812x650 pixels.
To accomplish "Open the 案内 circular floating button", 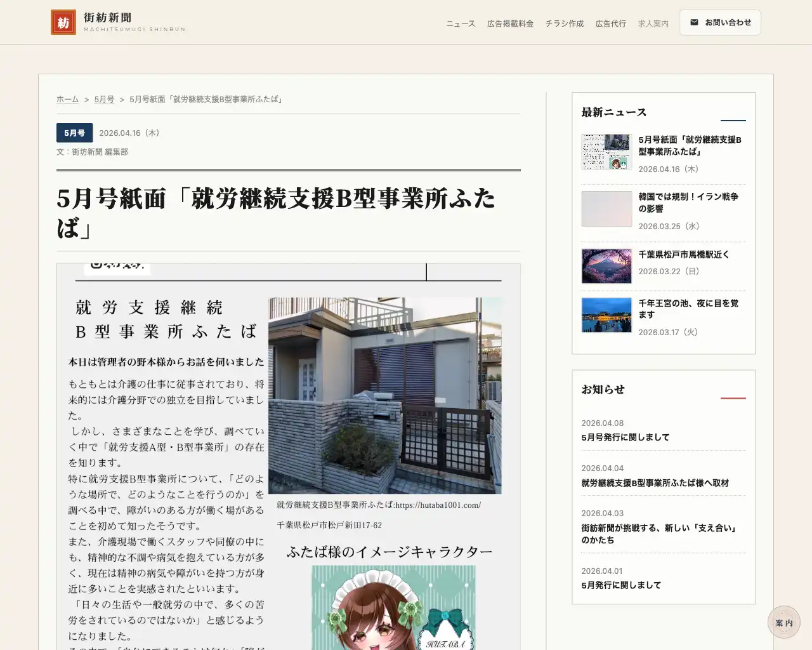I will click(x=784, y=623).
